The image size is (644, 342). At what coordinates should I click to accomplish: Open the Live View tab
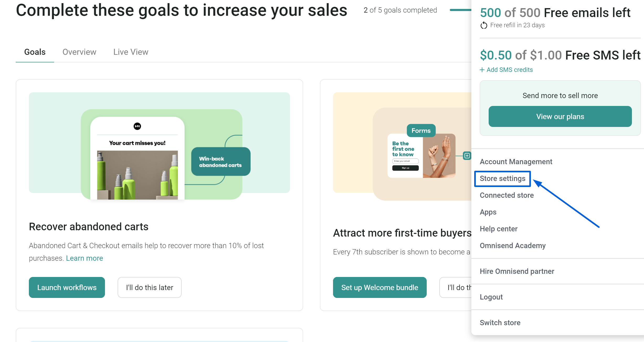pyautogui.click(x=131, y=52)
